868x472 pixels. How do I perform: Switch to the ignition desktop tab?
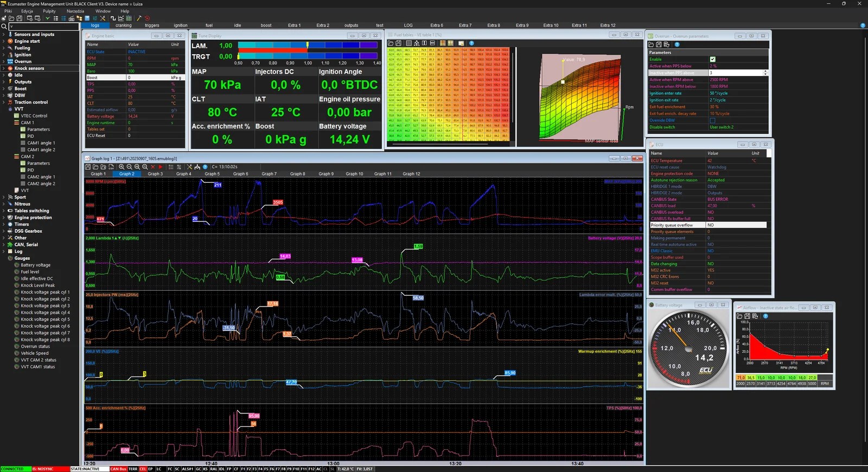coord(181,25)
